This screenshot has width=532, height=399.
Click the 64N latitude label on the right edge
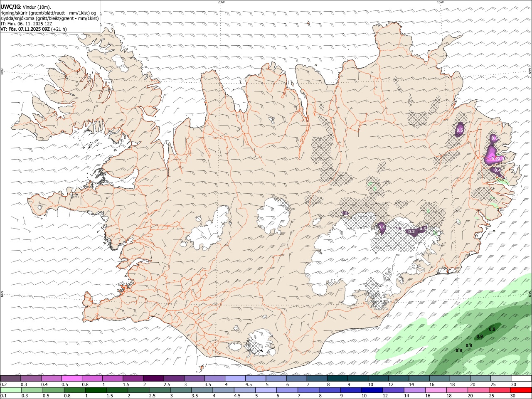coord(530,294)
